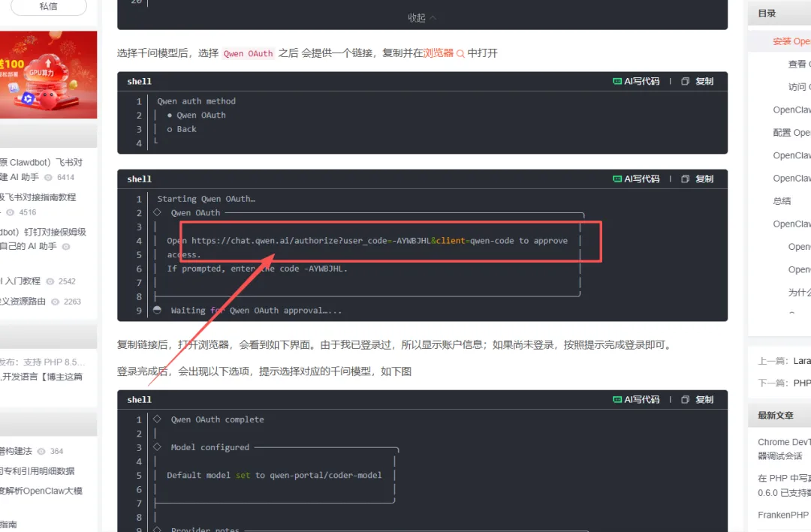The height and width of the screenshot is (532, 811).
Task: Select the chat.qwen.ai authorize URL in code
Action: point(353,241)
